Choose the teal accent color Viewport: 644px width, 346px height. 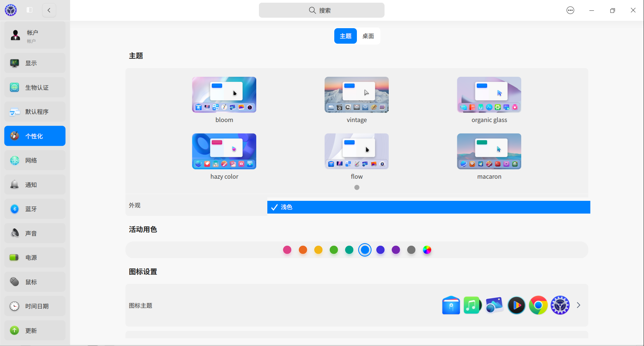pos(349,250)
